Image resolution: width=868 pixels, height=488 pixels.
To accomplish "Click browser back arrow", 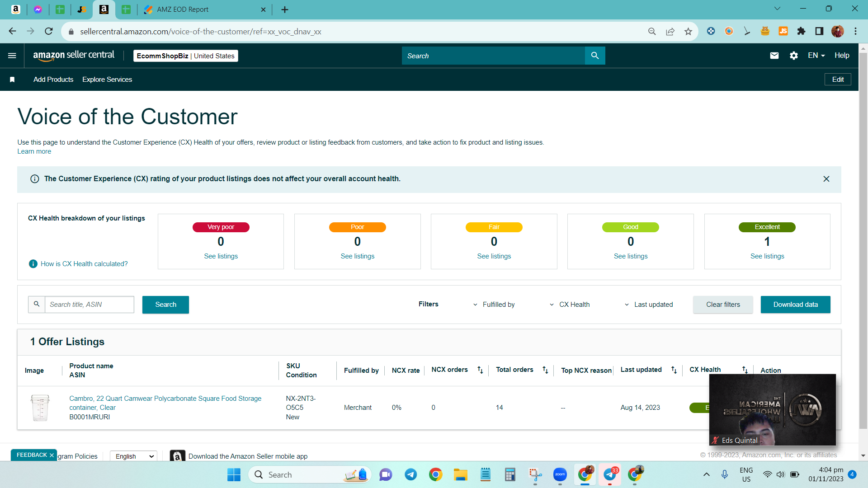I will (x=12, y=31).
